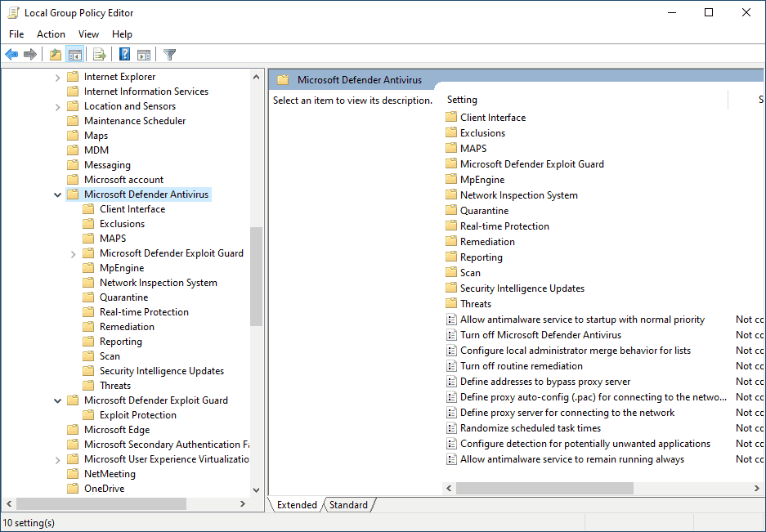The height and width of the screenshot is (532, 766).
Task: Toggle Show/Hide Action Pane icon
Action: pos(144,54)
